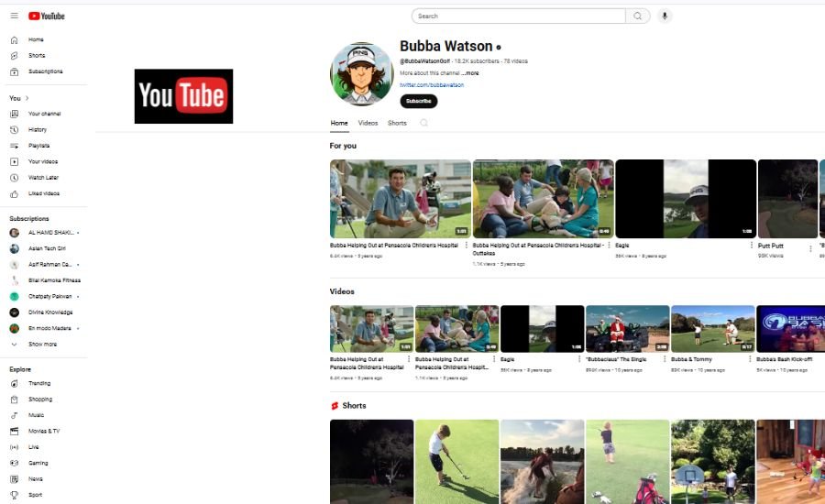The image size is (825, 504).
Task: Go to Home in sidebar
Action: [36, 39]
